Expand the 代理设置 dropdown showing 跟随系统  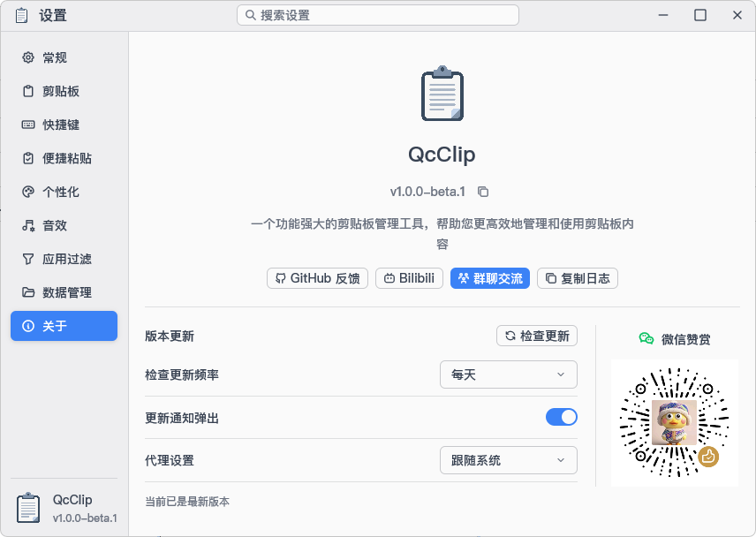[x=508, y=460]
